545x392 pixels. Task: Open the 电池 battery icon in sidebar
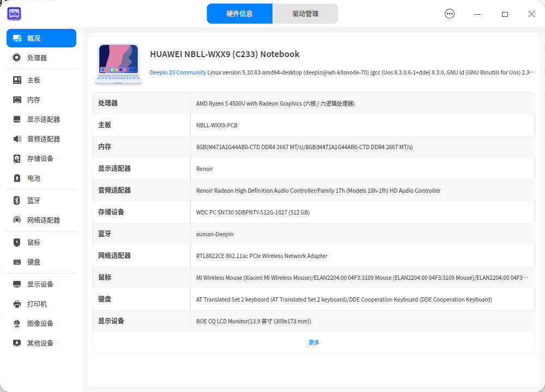(17, 178)
